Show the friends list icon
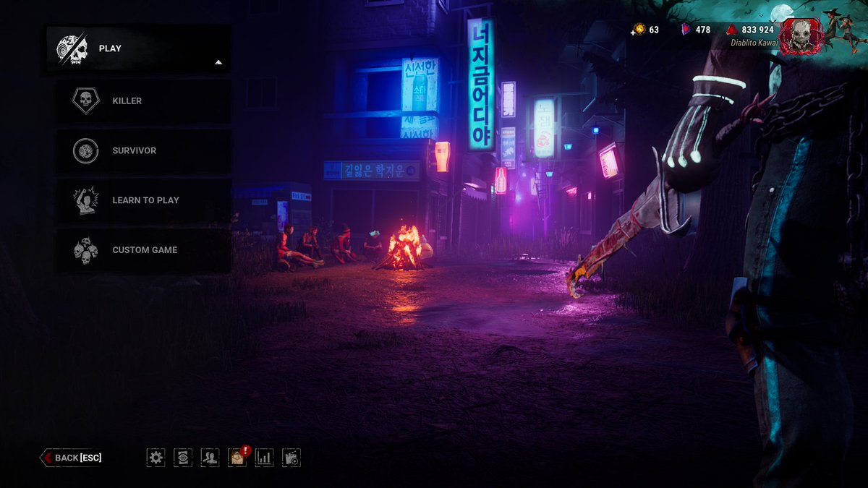 point(210,458)
